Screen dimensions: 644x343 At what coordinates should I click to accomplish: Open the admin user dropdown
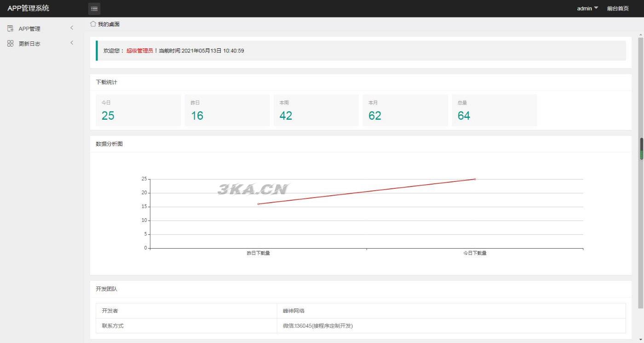pyautogui.click(x=587, y=8)
